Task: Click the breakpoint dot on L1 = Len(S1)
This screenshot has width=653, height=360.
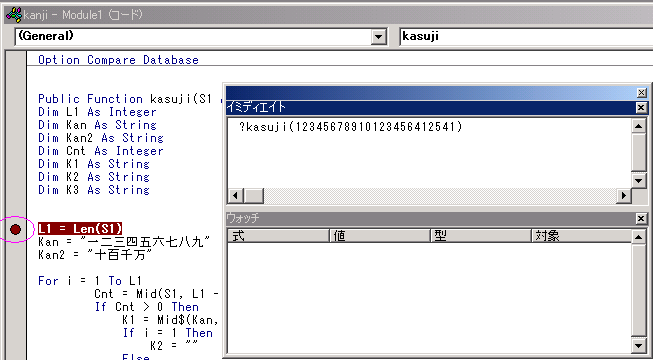Action: [x=15, y=229]
